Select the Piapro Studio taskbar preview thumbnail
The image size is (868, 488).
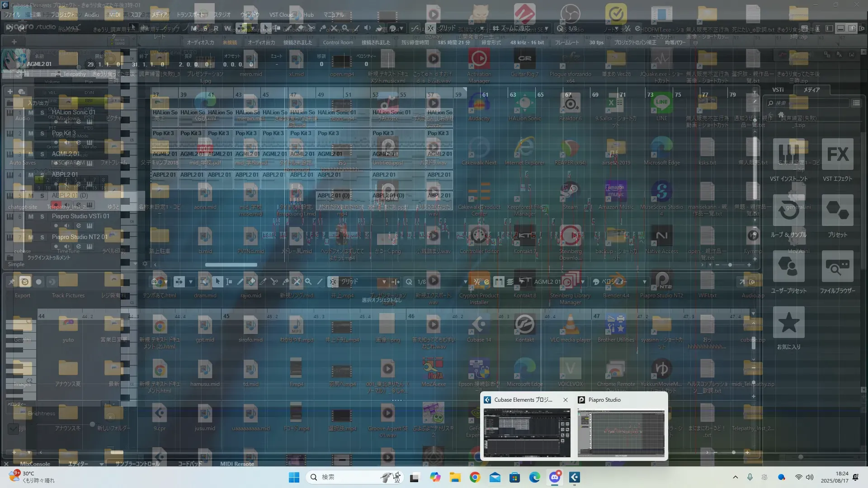[621, 433]
